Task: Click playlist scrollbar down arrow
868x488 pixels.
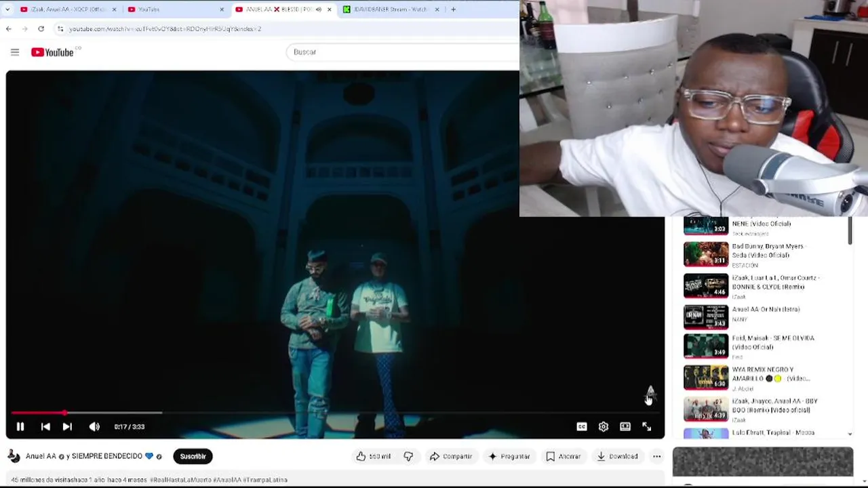Action: click(x=850, y=434)
